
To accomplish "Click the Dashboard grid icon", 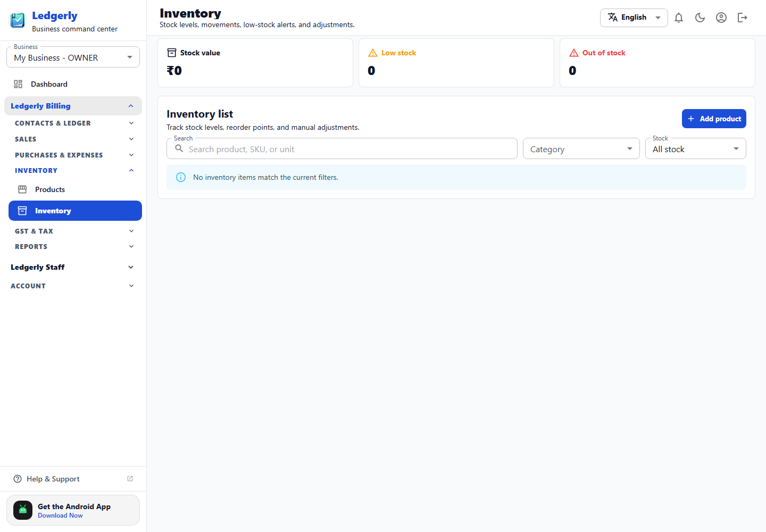I will point(18,84).
